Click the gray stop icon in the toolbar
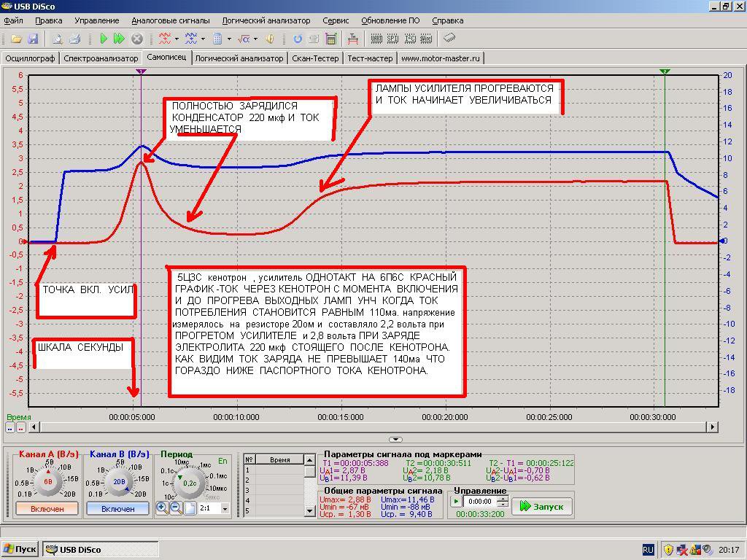Viewport: 747px width, 560px height. pos(137,39)
